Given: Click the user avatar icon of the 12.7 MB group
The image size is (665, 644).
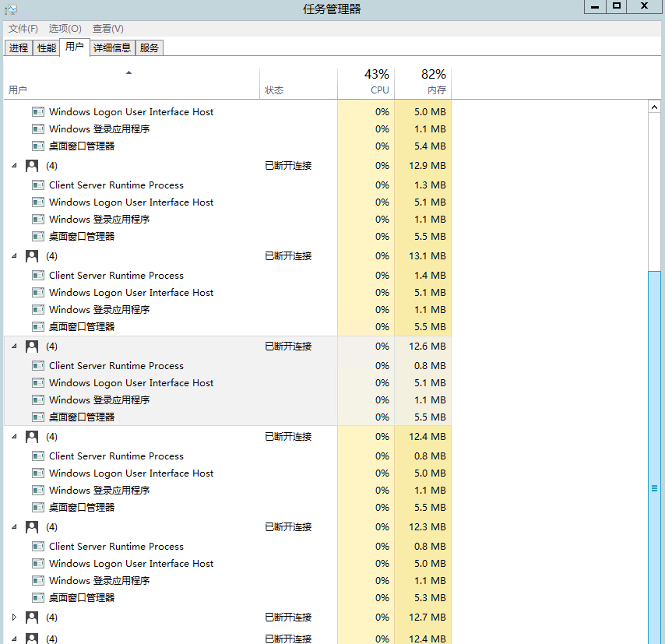Looking at the screenshot, I should point(32,618).
